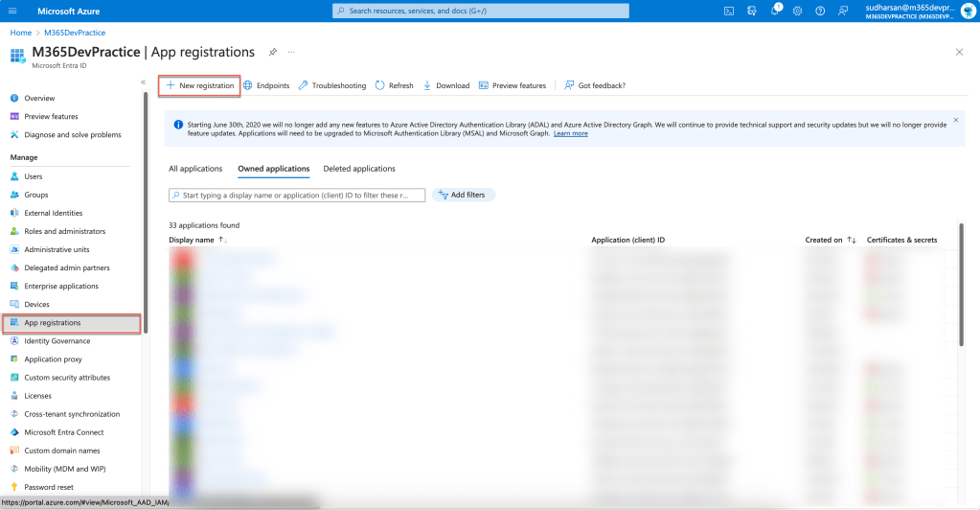The width and height of the screenshot is (980, 510).
Task: Open the blade's more options ellipsis
Action: point(291,52)
